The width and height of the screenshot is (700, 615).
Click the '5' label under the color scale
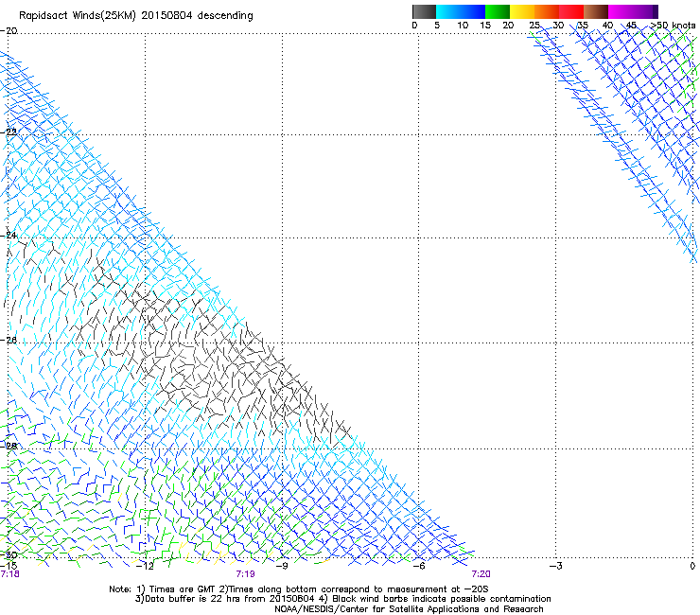pyautogui.click(x=437, y=26)
